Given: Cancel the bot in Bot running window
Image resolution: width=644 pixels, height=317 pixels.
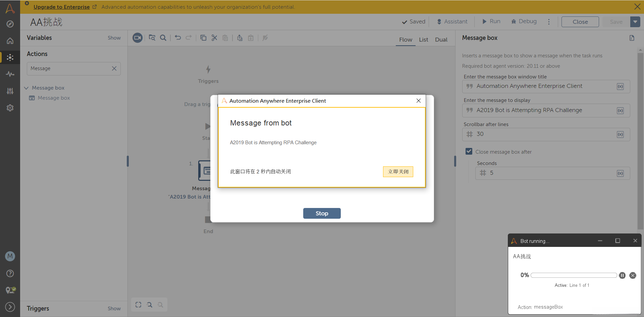Looking at the screenshot, I should 633,275.
